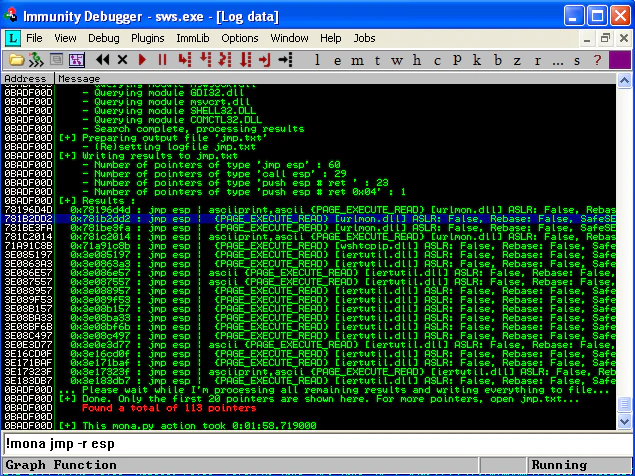The image size is (635, 476).
Task: Open the Log window with 'l' button
Action: [318, 60]
